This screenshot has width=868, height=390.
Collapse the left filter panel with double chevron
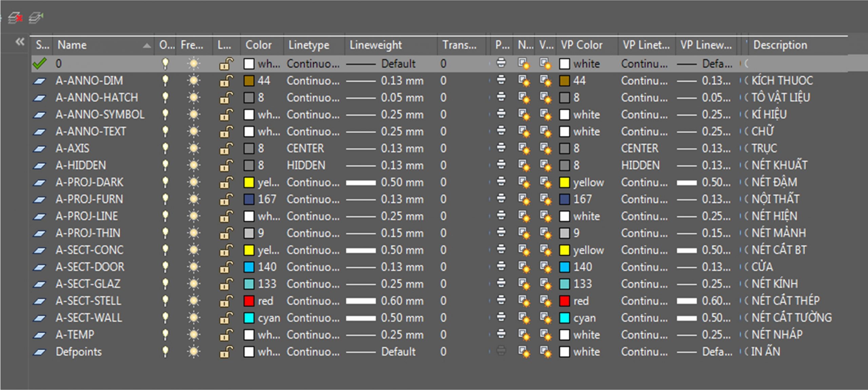pos(20,42)
